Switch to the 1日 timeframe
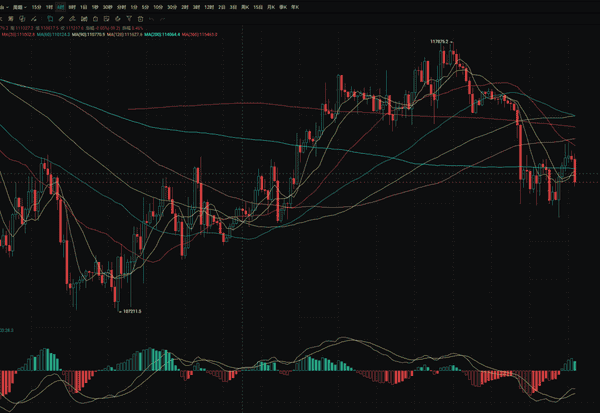 (x=83, y=7)
